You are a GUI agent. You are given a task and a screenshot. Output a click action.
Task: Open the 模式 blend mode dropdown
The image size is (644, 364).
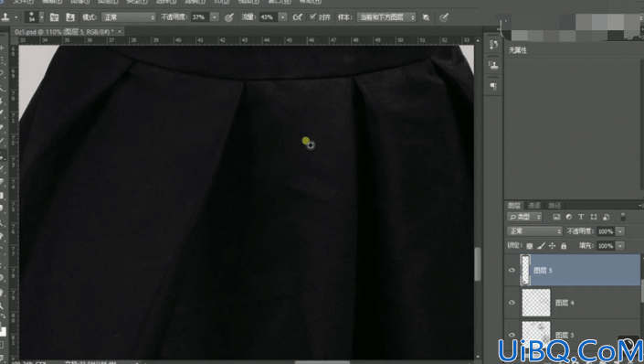point(129,17)
